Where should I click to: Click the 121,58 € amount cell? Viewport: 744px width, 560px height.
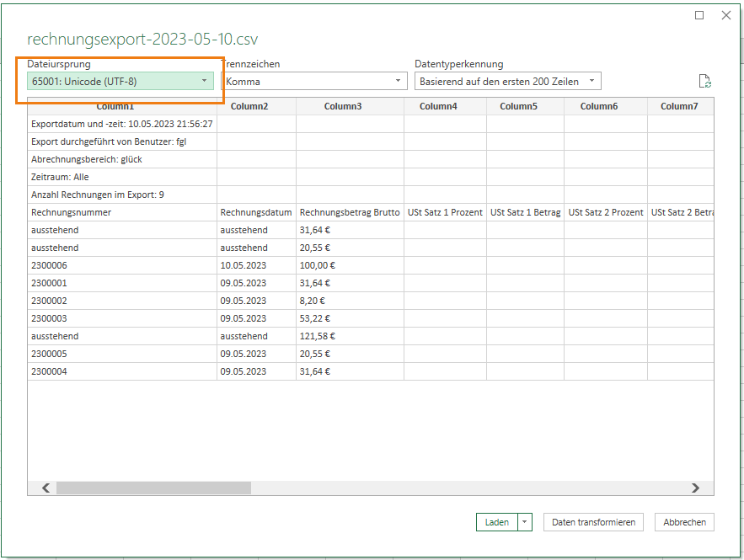click(x=350, y=336)
